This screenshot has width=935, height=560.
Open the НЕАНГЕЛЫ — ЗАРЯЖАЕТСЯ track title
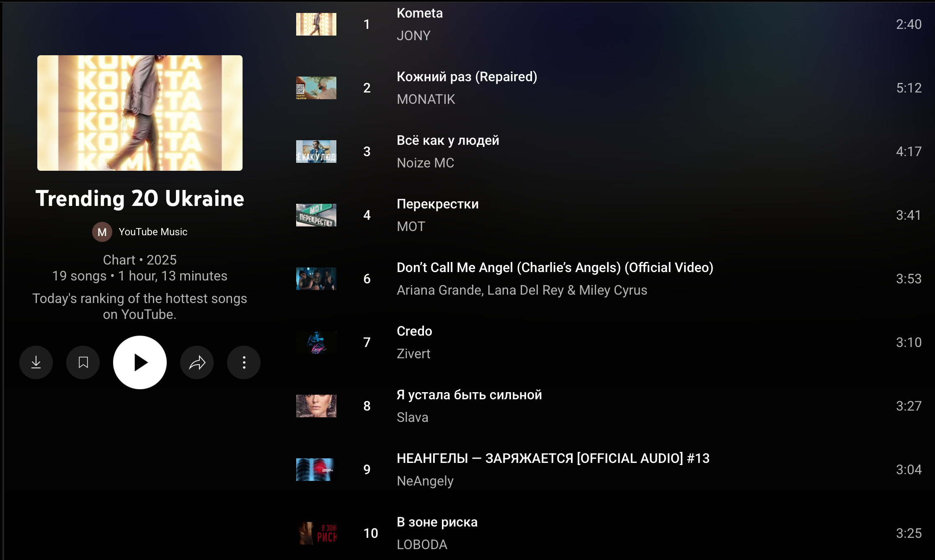[553, 458]
